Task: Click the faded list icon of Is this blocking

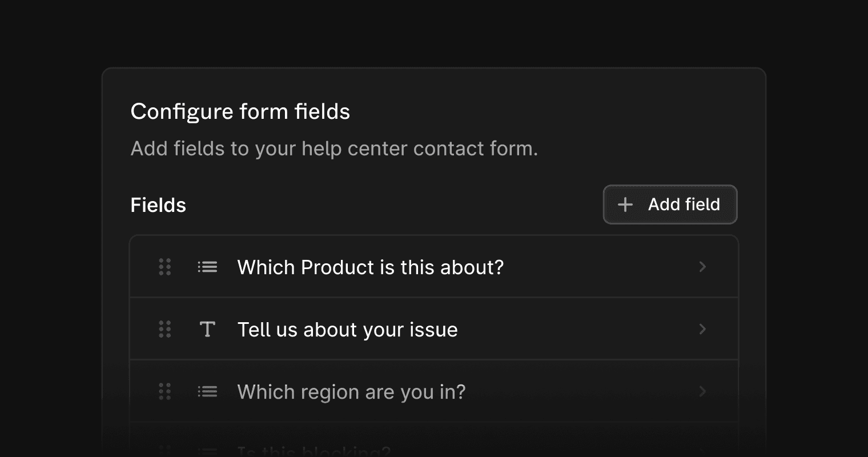Action: (207, 452)
